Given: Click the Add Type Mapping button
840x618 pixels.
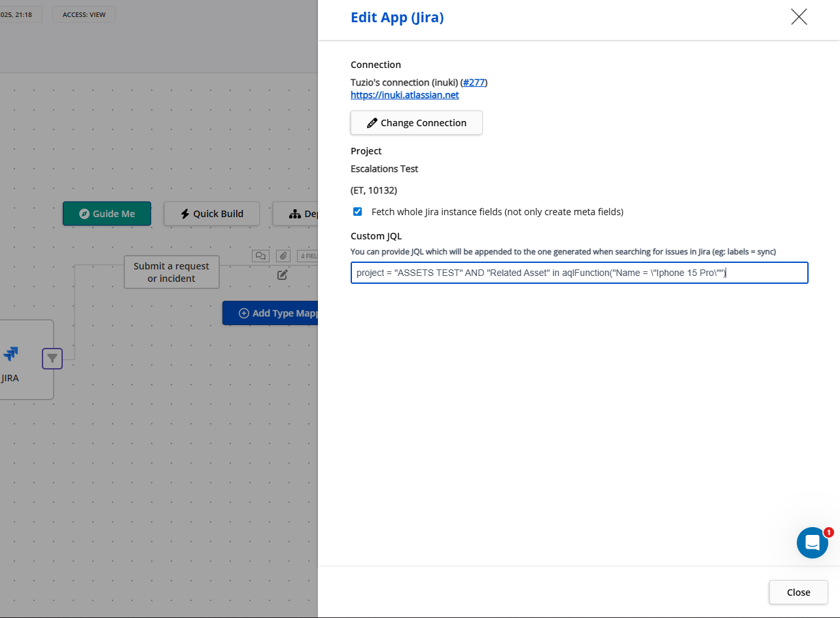Looking at the screenshot, I should [270, 313].
